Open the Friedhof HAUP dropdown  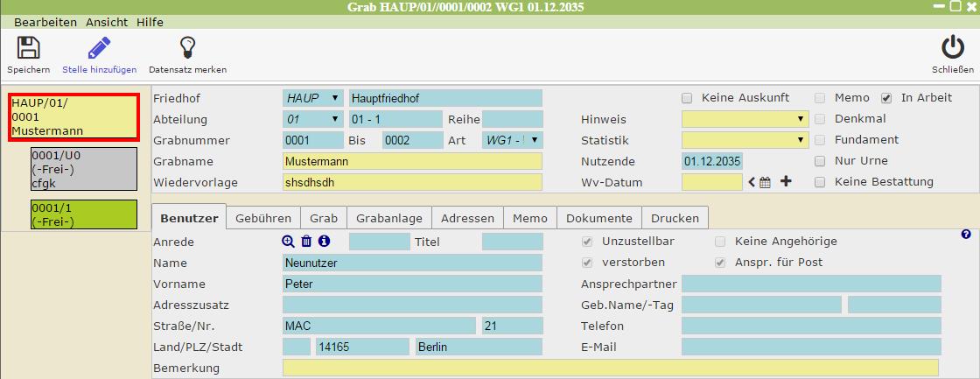[312, 98]
